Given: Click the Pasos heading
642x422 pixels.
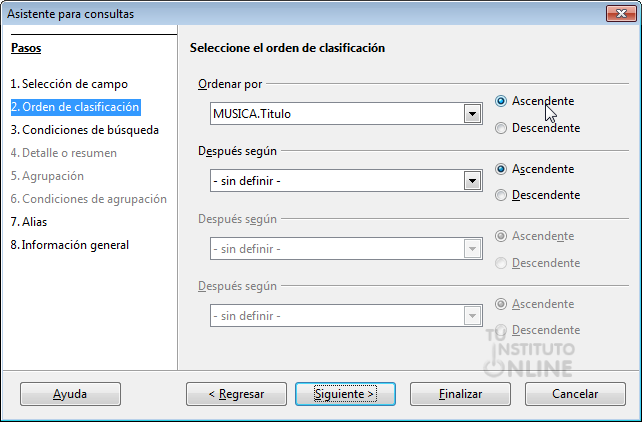Looking at the screenshot, I should coord(26,48).
